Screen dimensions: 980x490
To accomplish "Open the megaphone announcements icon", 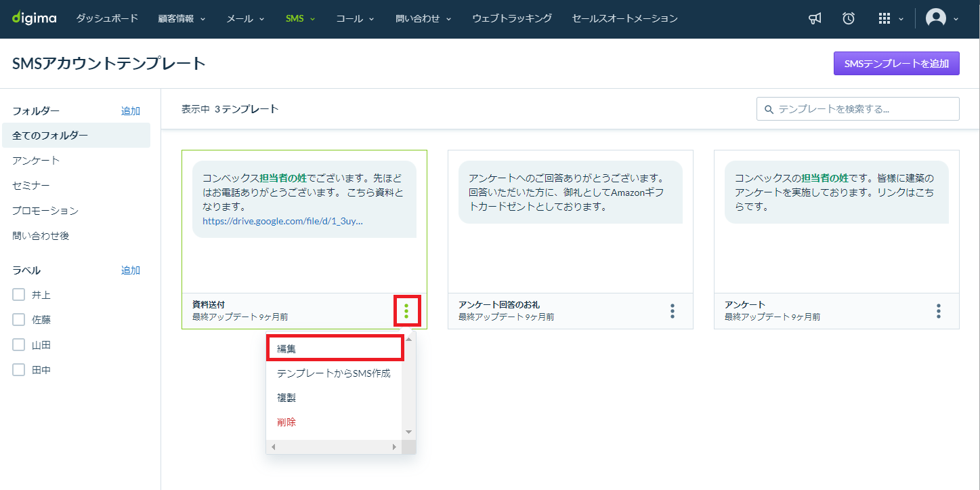I will pos(815,19).
